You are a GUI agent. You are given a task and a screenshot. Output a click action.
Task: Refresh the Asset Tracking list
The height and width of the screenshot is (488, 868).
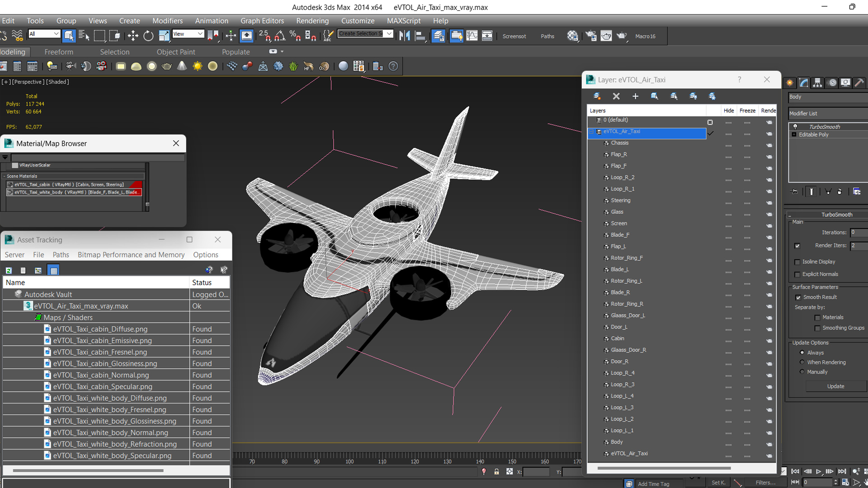pyautogui.click(x=9, y=270)
